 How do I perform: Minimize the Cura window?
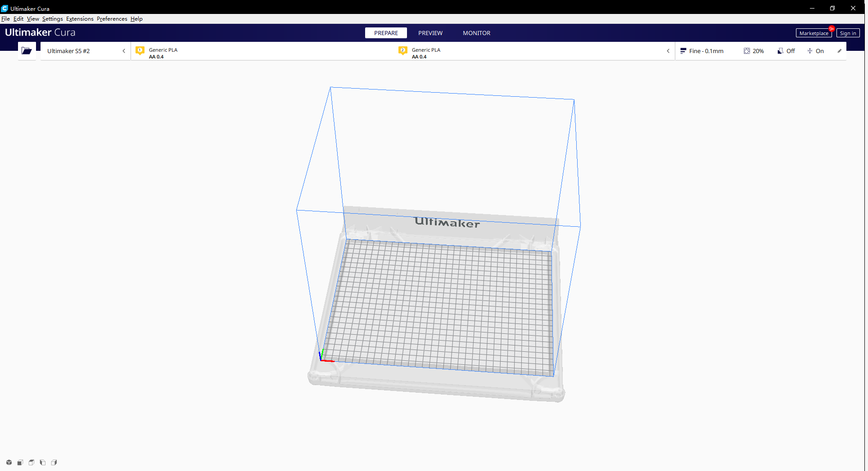tap(812, 8)
